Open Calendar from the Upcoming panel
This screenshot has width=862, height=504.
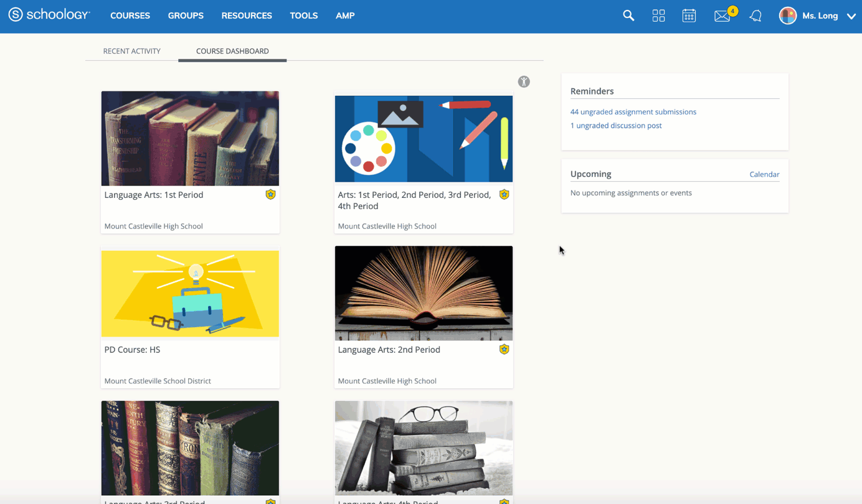(764, 174)
